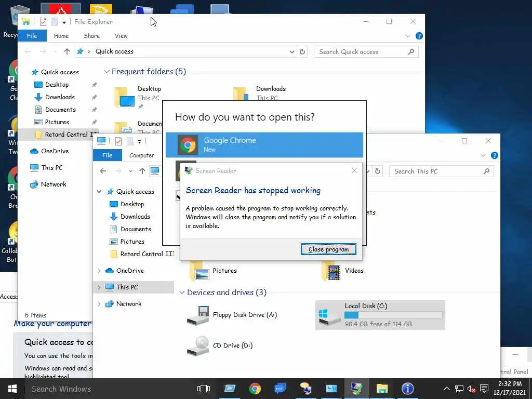Collapse the Devices and drives (3) group

182,292
